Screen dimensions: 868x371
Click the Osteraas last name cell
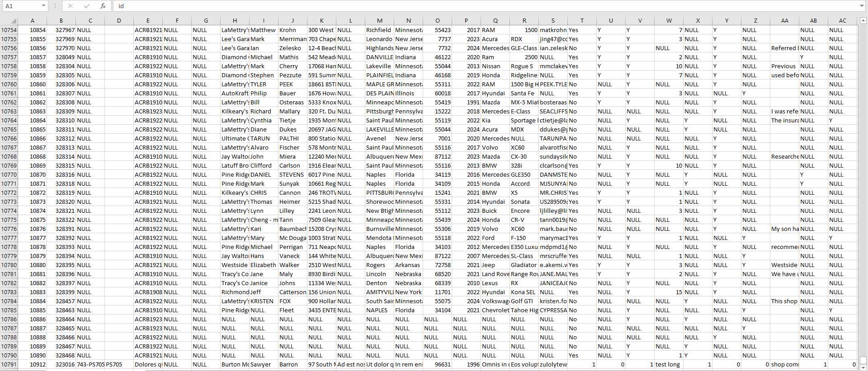pyautogui.click(x=292, y=102)
